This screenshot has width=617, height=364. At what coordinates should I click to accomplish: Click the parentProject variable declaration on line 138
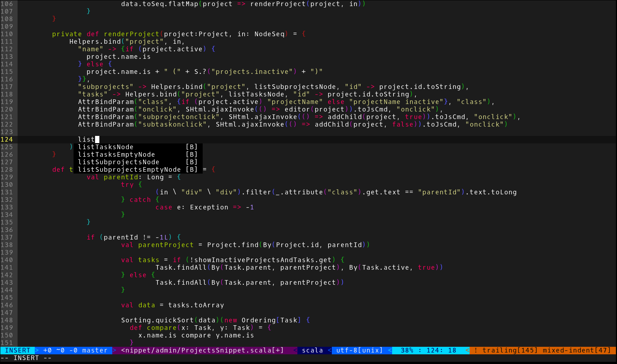click(x=166, y=245)
